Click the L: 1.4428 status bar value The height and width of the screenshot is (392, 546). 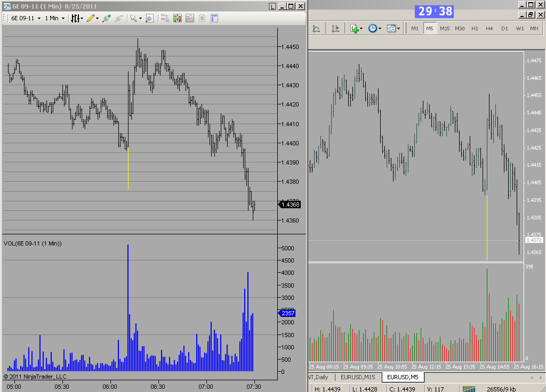(365, 389)
